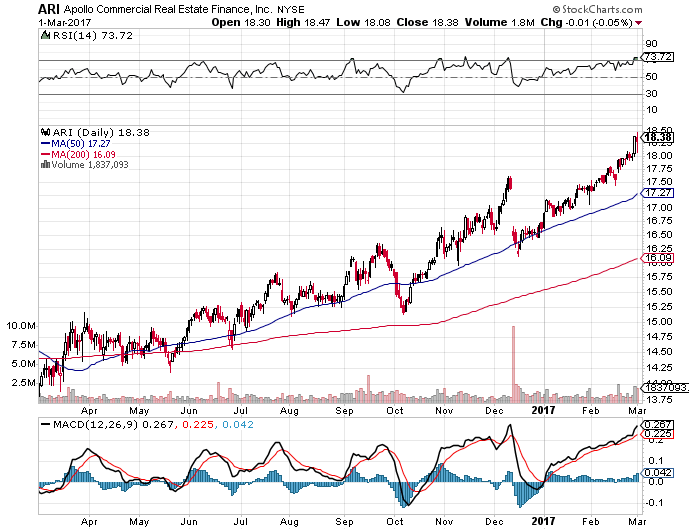
Task: Click the 'Open 18.30' value
Action: (x=241, y=23)
